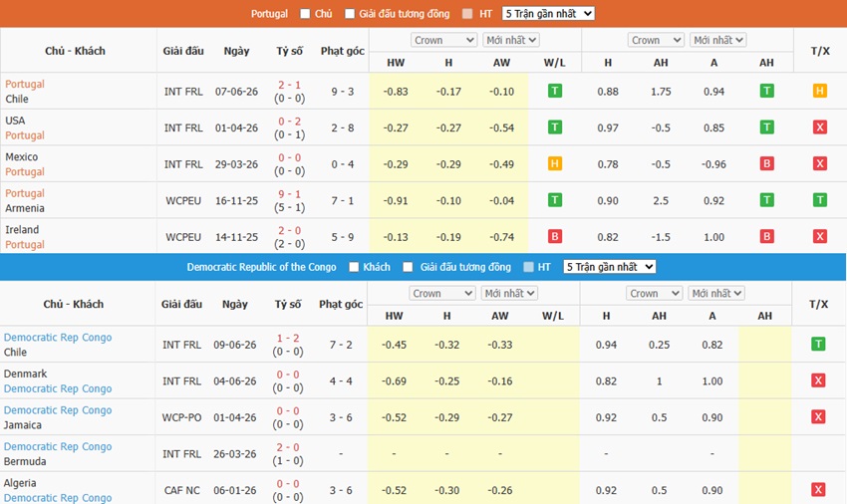Tick the Chủ checkbox in Portugal header
847x504 pixels.
[305, 14]
